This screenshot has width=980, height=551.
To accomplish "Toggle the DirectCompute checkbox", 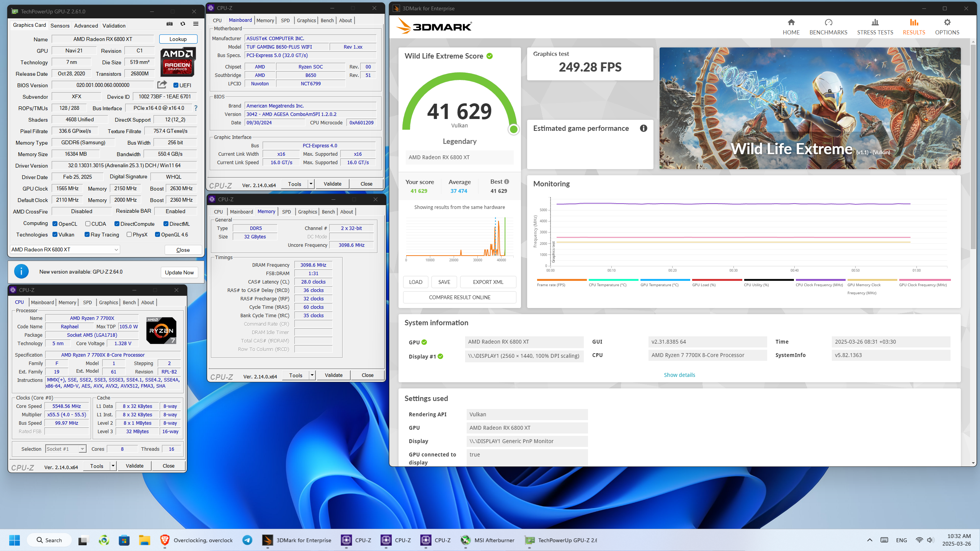I will [117, 224].
